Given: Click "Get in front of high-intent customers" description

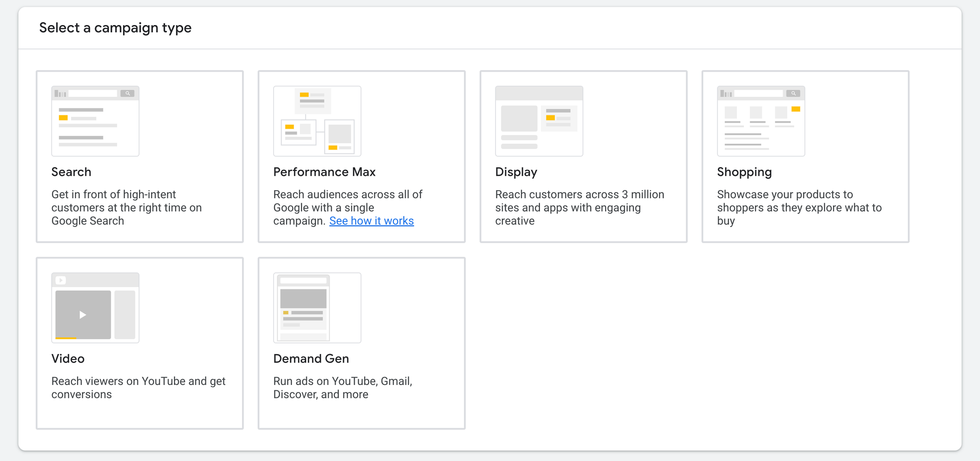Looking at the screenshot, I should 126,207.
